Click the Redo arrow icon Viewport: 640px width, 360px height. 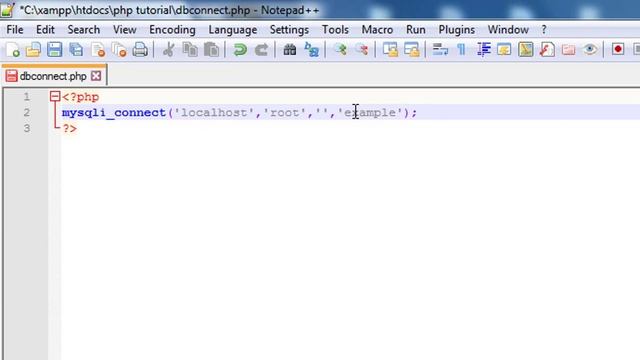pos(261,50)
